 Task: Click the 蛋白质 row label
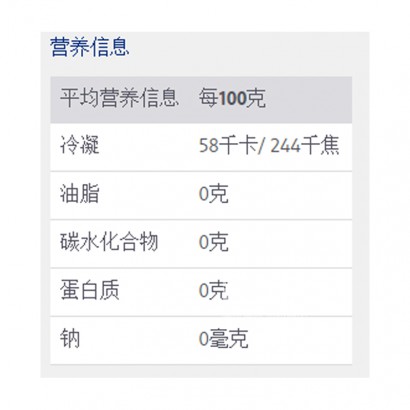click(90, 290)
